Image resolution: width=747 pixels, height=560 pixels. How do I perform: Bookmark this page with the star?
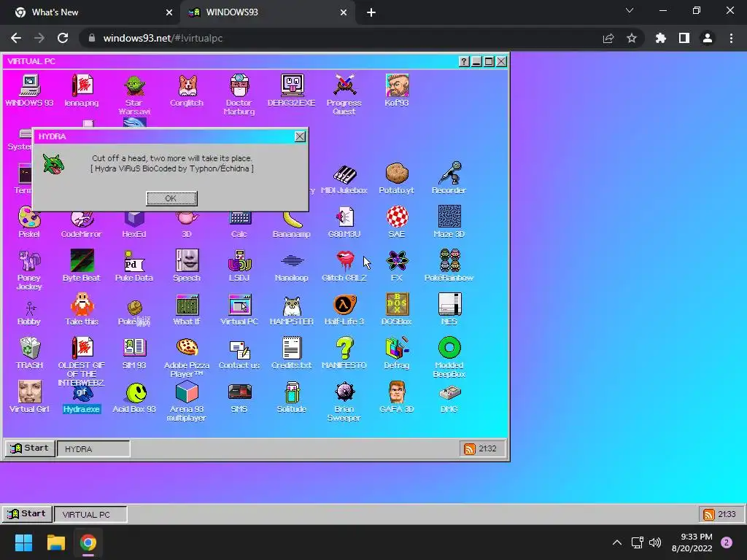pyautogui.click(x=632, y=38)
